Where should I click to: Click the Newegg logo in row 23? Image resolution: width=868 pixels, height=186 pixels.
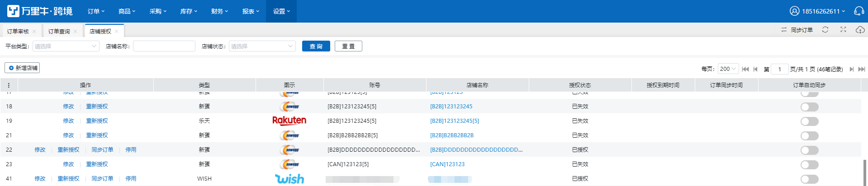tap(289, 164)
